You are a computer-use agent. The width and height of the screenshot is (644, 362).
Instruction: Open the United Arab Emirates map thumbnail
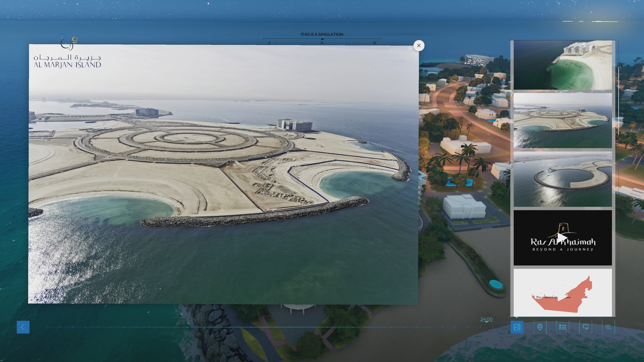pyautogui.click(x=562, y=292)
